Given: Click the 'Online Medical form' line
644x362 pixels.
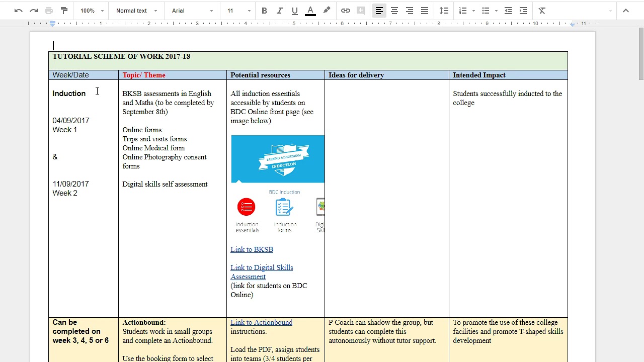Looking at the screenshot, I should point(153,148).
